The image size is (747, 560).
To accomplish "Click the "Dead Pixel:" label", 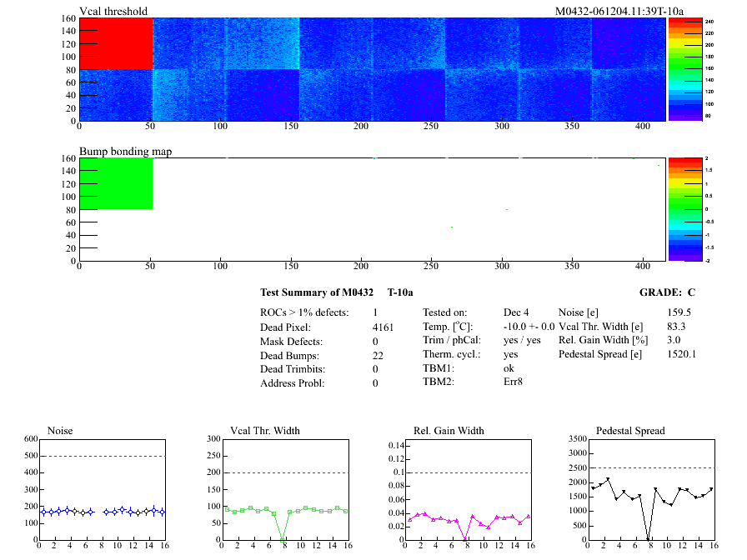I will point(285,327).
